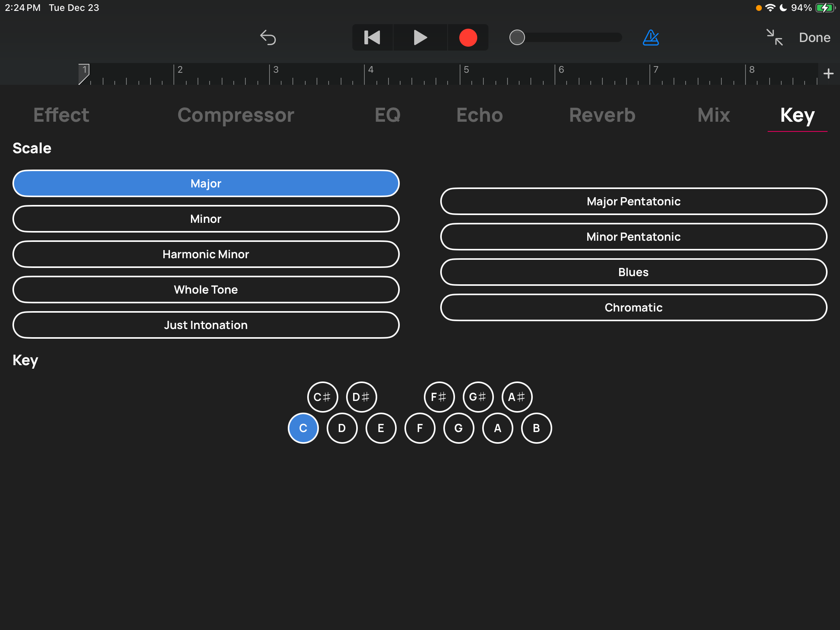The width and height of the screenshot is (840, 630).
Task: Set key to F sharp
Action: pos(439,397)
